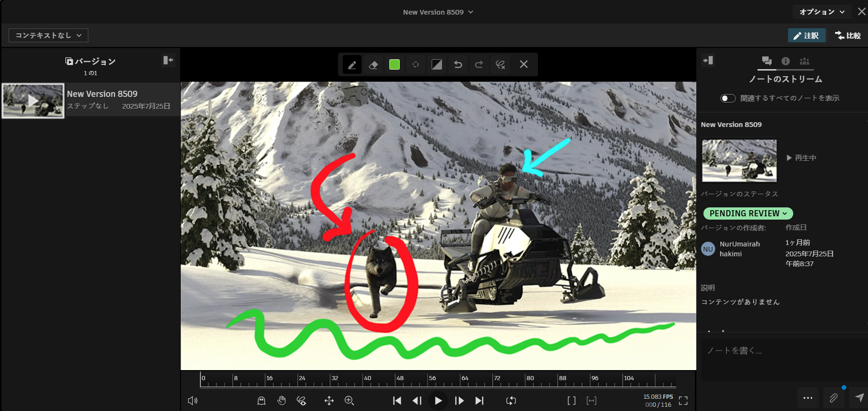Collapse the notes stream side panel

708,60
